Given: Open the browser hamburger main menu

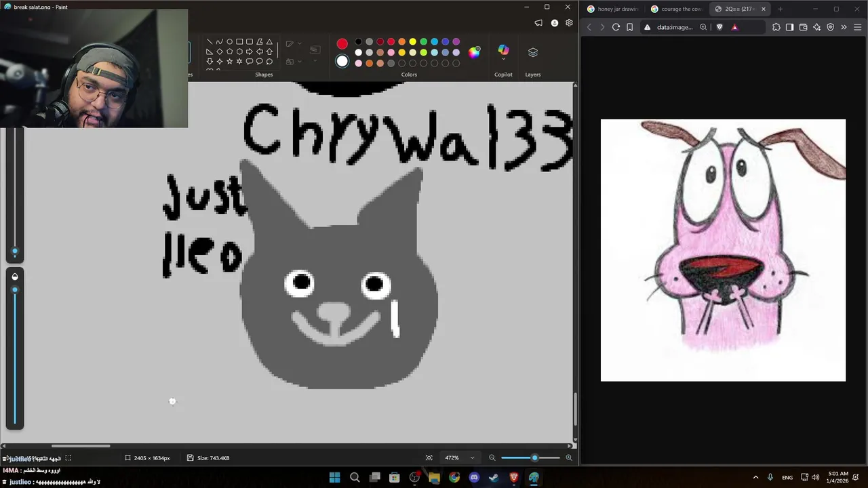Looking at the screenshot, I should (x=858, y=27).
